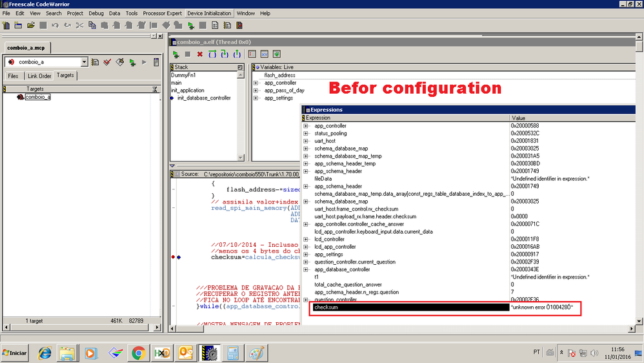Open target settings icon in project panel
This screenshot has width=644, height=363.
[96, 62]
